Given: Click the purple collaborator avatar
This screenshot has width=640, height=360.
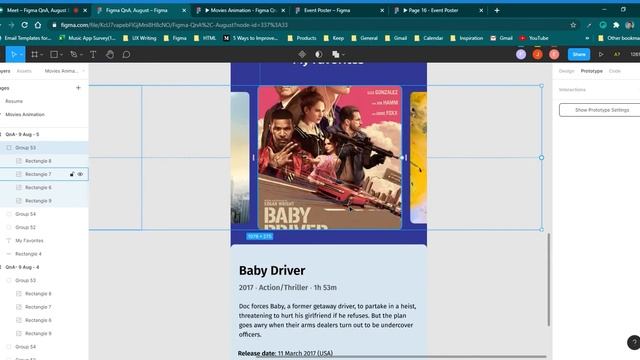Looking at the screenshot, I should (521, 54).
